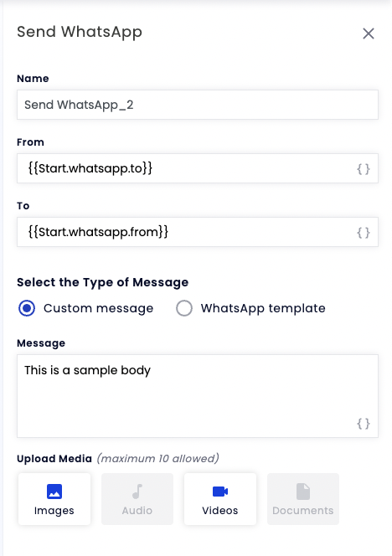Click inside the Message text area
This screenshot has width=392, height=556.
click(x=198, y=396)
